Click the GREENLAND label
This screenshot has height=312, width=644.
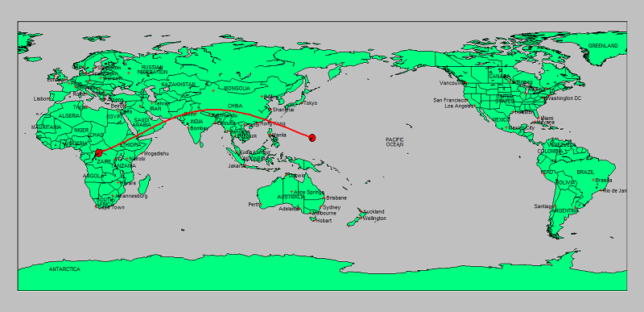(x=602, y=46)
